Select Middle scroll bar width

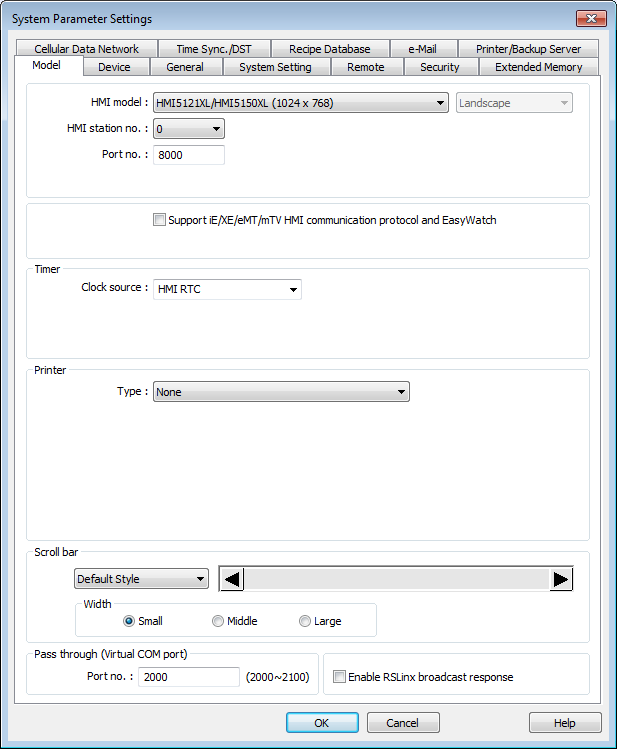(x=218, y=621)
